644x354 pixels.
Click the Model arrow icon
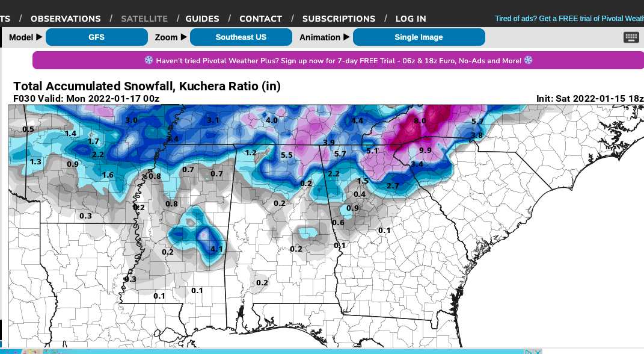tap(40, 37)
